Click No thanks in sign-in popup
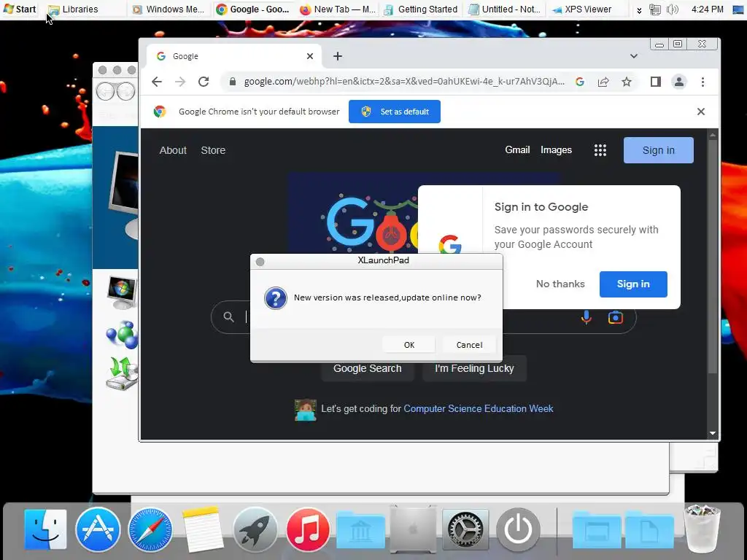Image resolution: width=747 pixels, height=560 pixels. click(x=560, y=284)
